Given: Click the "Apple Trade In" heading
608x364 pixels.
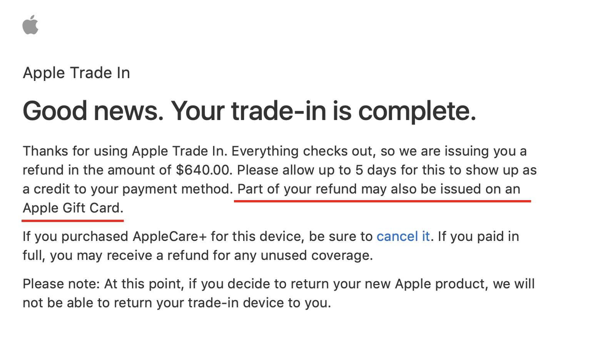Looking at the screenshot, I should tap(76, 73).
